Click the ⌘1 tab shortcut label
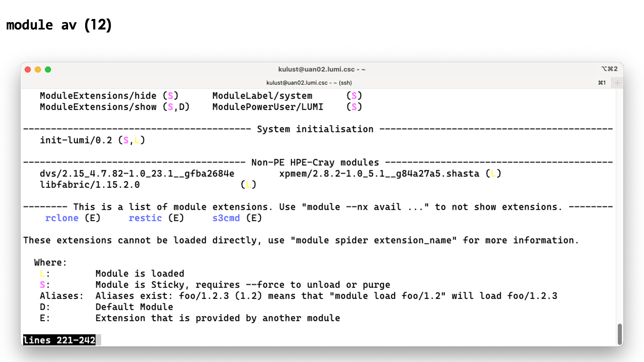Screen dimensions: 644x362 point(602,83)
